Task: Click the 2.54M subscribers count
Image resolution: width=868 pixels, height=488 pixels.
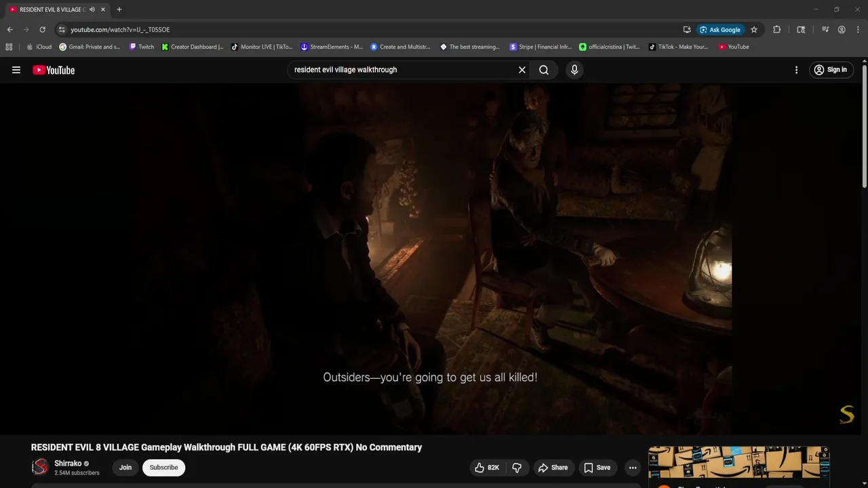Action: point(77,473)
